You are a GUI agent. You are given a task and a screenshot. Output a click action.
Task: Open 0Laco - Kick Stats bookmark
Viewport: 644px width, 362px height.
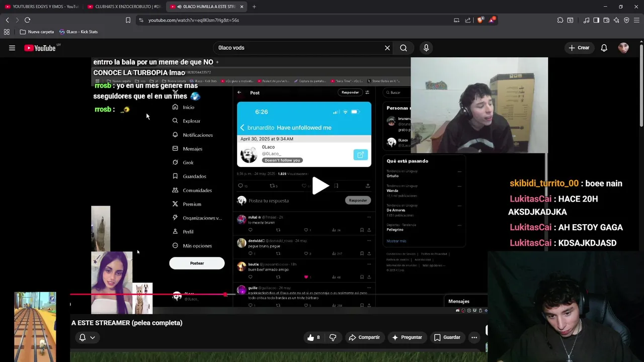click(x=78, y=32)
